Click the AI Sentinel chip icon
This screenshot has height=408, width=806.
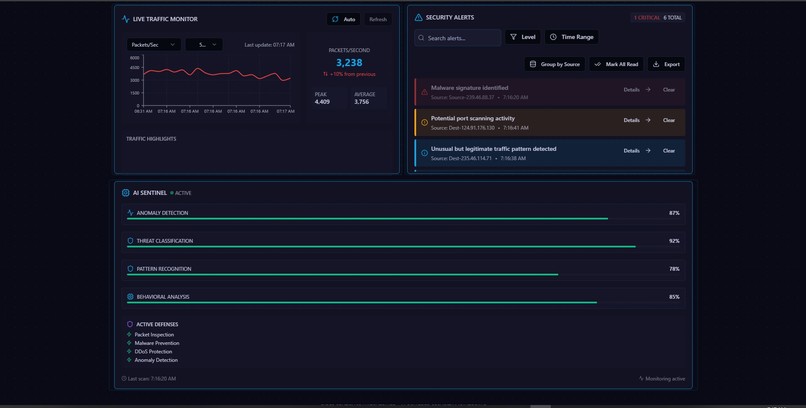125,193
